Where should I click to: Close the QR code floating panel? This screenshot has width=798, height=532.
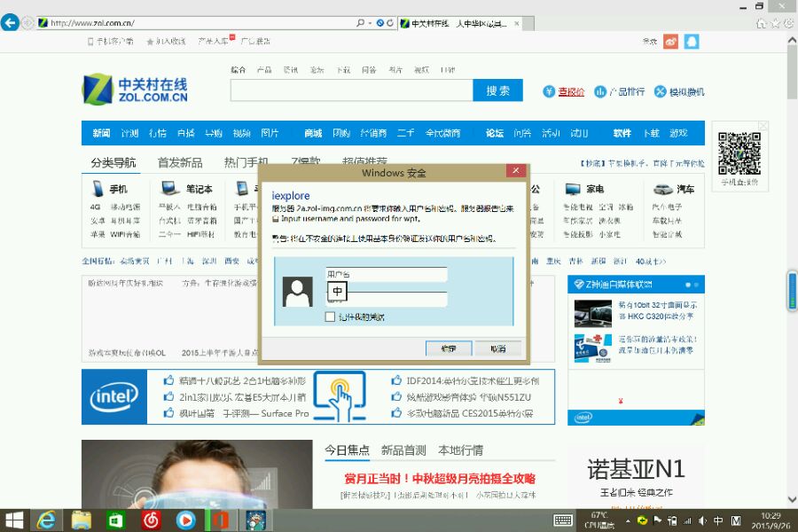point(763,126)
